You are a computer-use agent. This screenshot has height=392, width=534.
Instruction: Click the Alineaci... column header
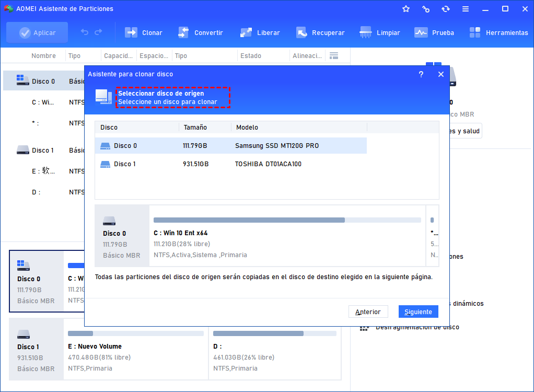point(307,55)
